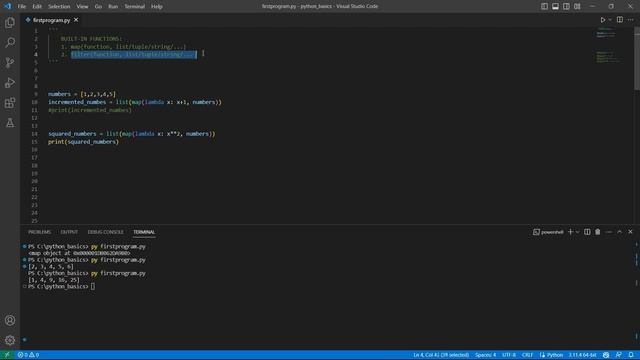
Task: Open the Search view in activity bar
Action: (x=10, y=42)
